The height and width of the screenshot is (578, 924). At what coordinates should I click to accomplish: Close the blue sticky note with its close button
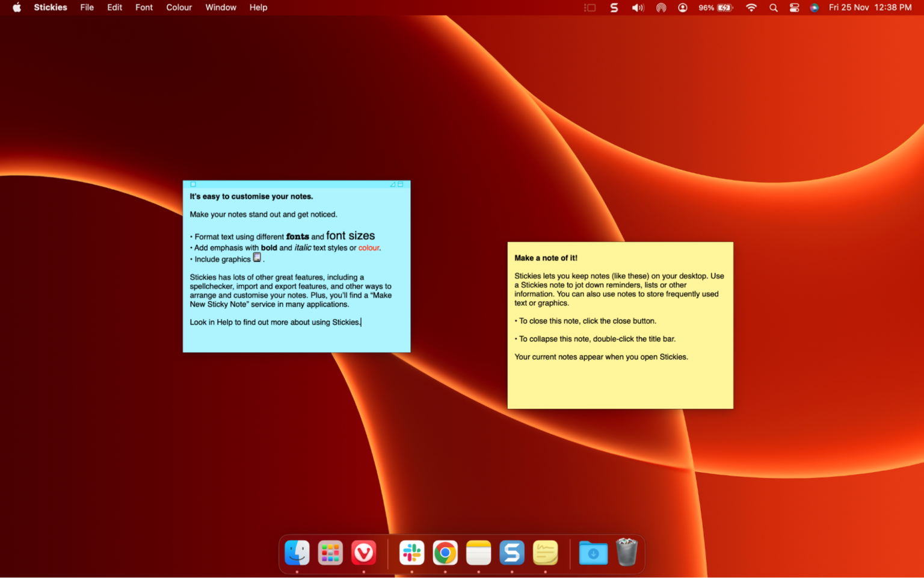click(192, 184)
